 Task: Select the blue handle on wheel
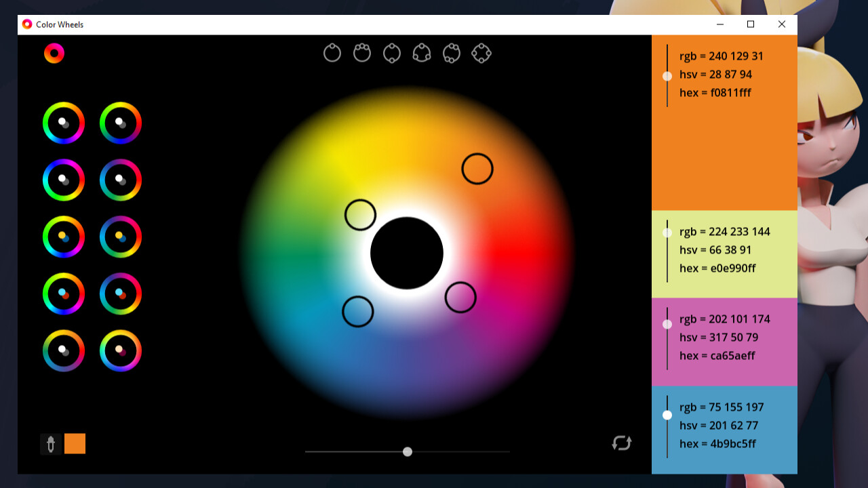(x=358, y=312)
